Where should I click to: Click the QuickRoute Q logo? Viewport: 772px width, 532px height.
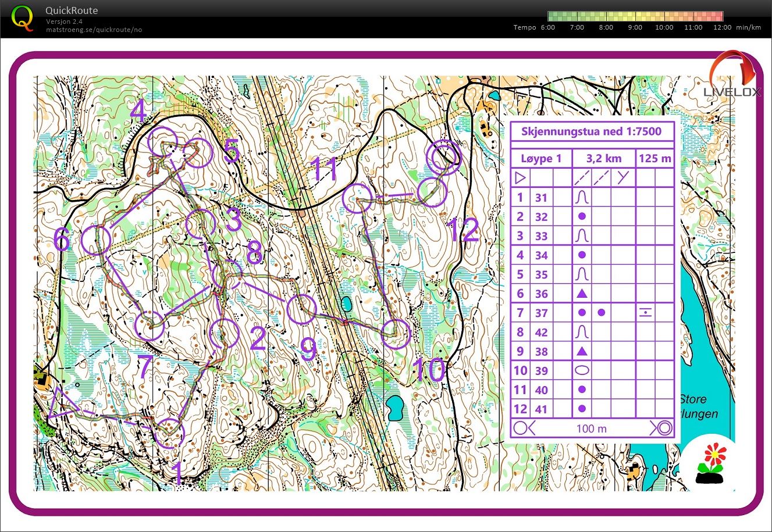pos(22,18)
